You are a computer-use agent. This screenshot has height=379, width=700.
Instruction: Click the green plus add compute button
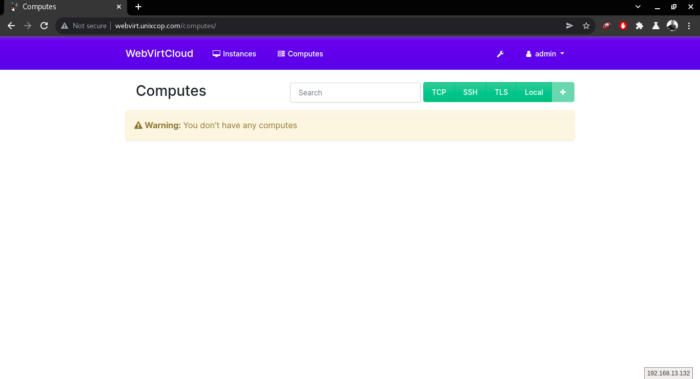point(563,92)
